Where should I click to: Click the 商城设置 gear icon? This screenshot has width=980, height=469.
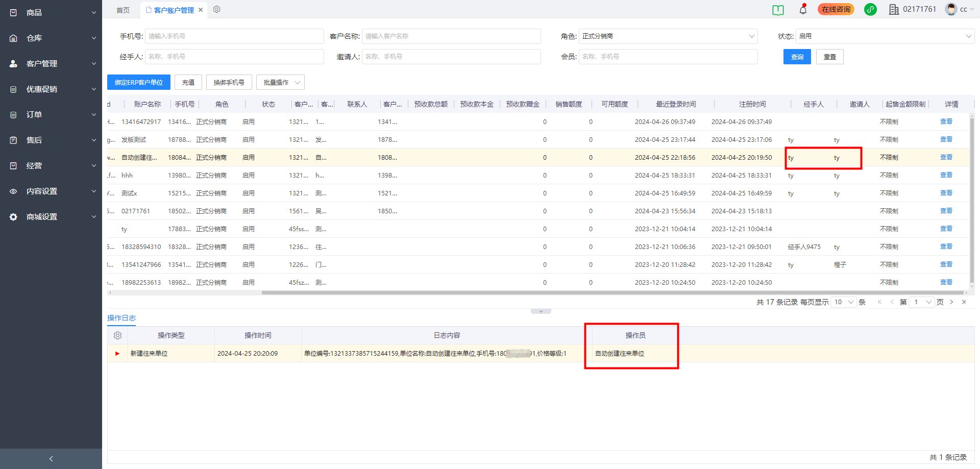click(x=13, y=216)
